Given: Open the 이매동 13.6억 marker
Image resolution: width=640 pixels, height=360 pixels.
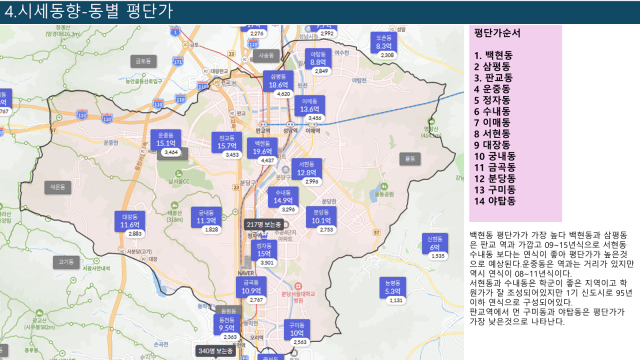Looking at the screenshot, I should (x=309, y=106).
